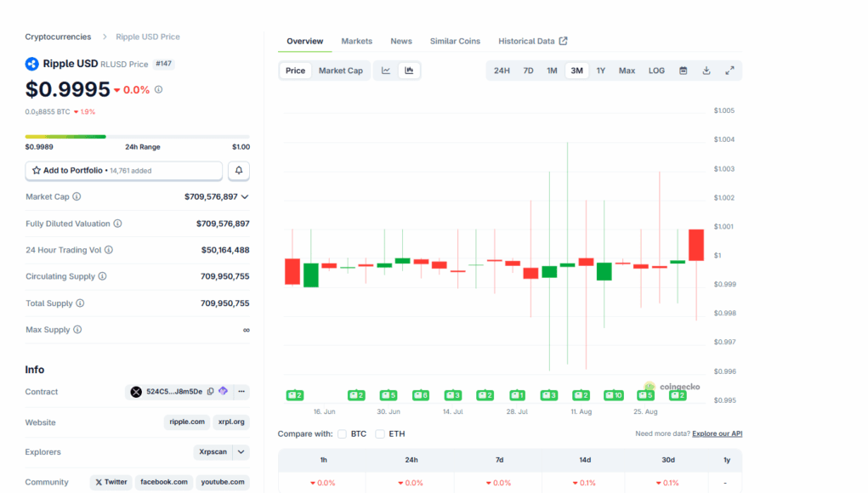Click the XRP chain icon in the Contract row
868x493 pixels.
point(136,392)
